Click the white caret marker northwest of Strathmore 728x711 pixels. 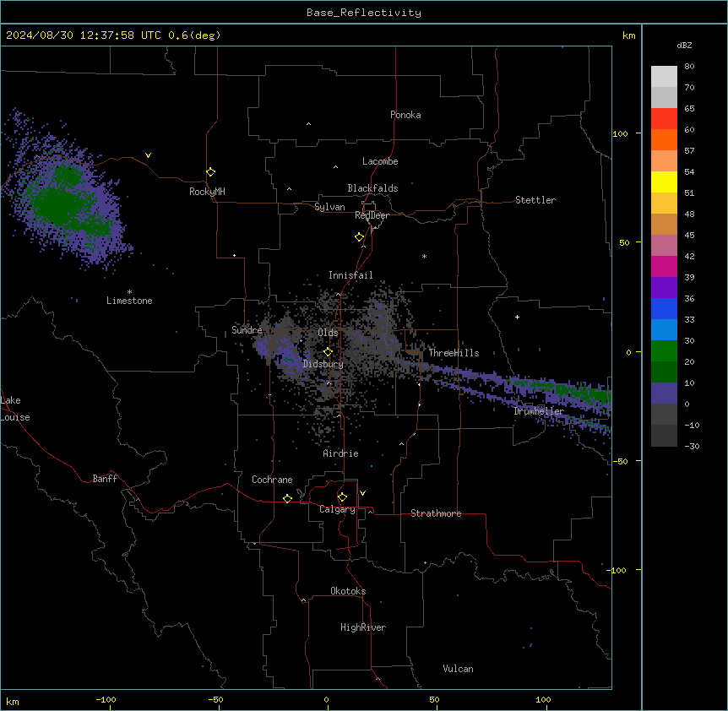pyautogui.click(x=402, y=444)
